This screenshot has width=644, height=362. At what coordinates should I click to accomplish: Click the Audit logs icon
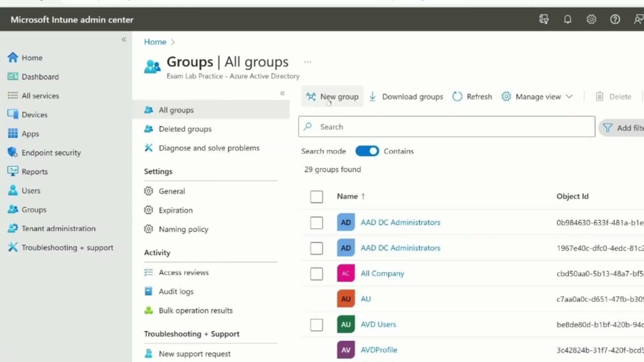(x=148, y=291)
